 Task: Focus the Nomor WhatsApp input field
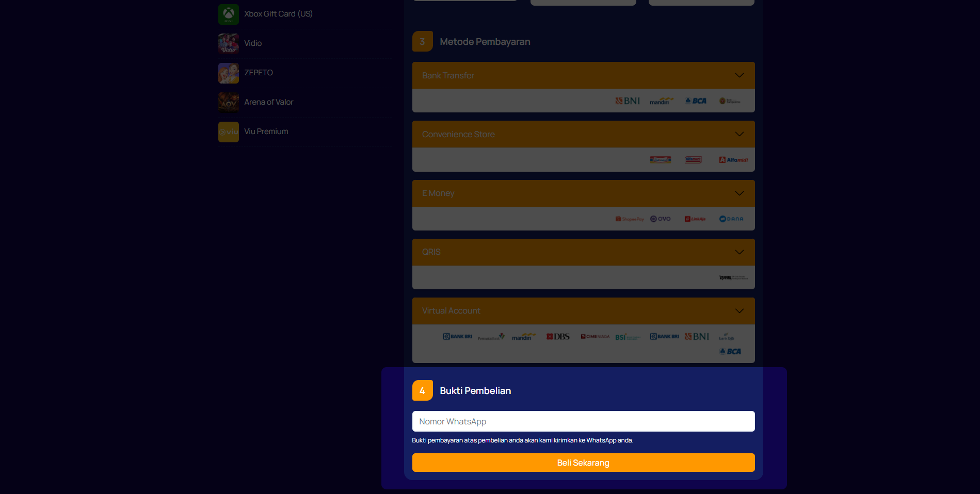point(583,421)
